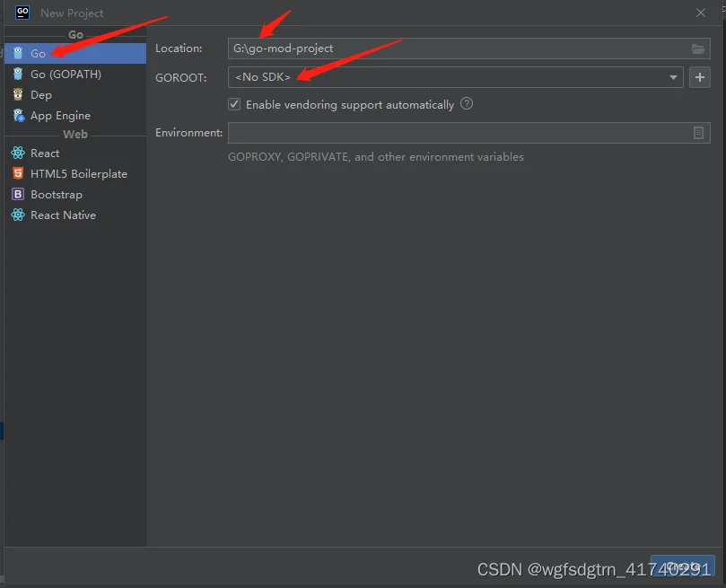The height and width of the screenshot is (588, 726).
Task: Choose React Native project template
Action: pos(75,215)
